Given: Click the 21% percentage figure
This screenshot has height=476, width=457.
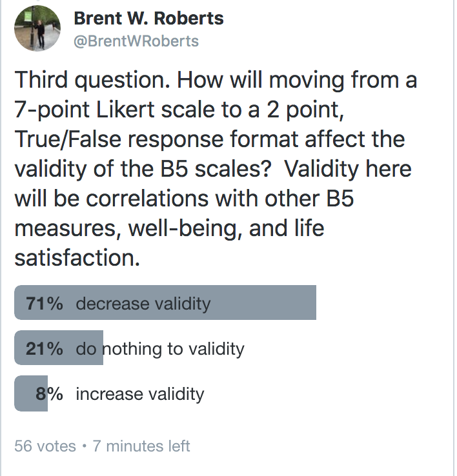Looking at the screenshot, I should (45, 349).
